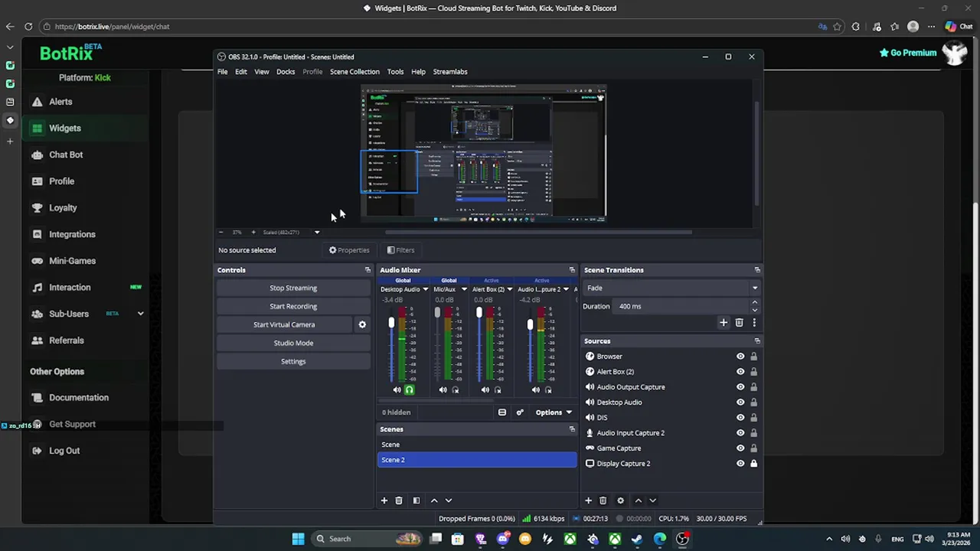Open advanced audio properties gears icon

click(x=520, y=412)
